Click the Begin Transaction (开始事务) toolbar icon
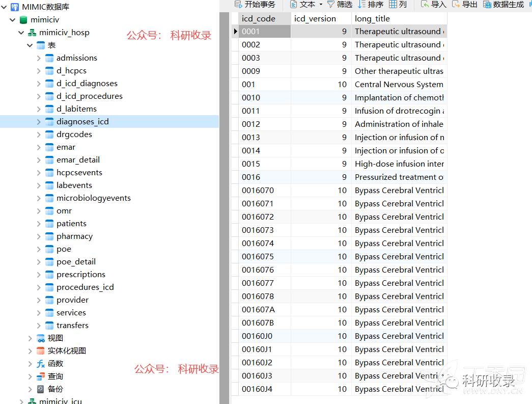The width and height of the screenshot is (532, 404). click(238, 5)
